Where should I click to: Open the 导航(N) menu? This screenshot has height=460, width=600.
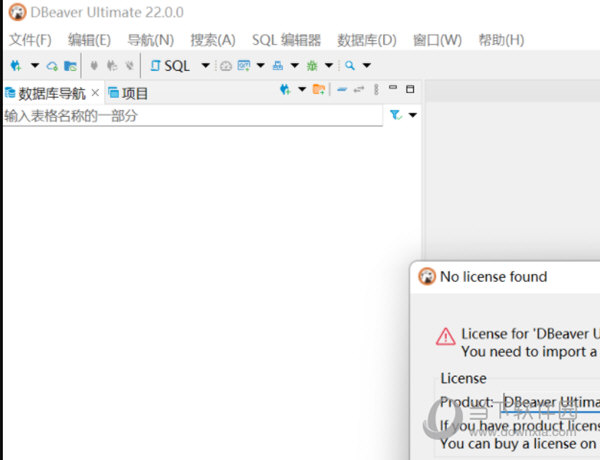point(151,40)
